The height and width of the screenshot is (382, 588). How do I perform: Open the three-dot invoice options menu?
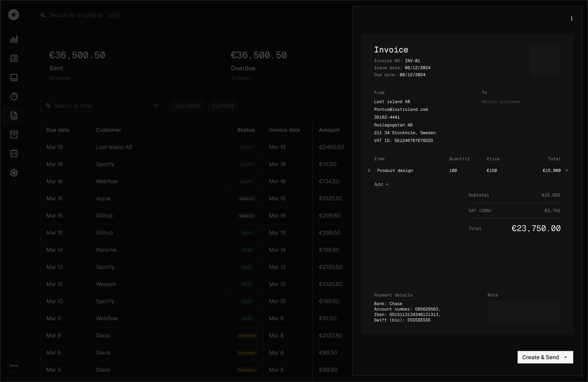(x=571, y=19)
